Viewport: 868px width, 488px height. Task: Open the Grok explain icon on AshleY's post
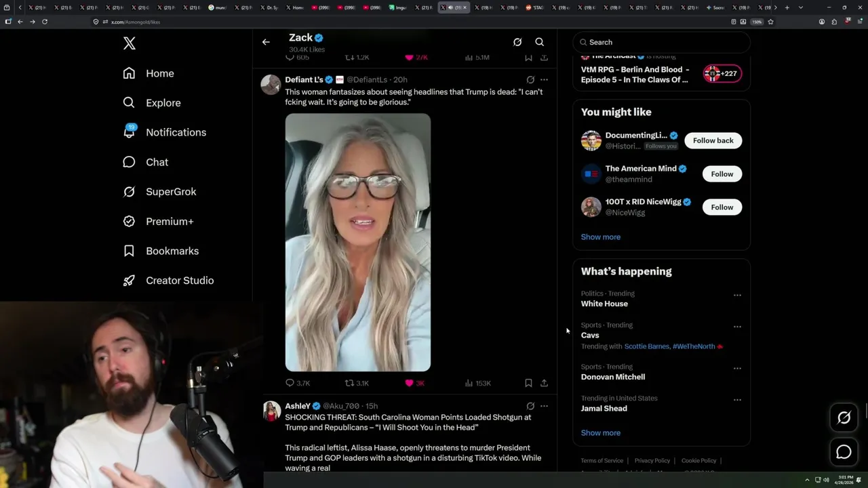530,406
